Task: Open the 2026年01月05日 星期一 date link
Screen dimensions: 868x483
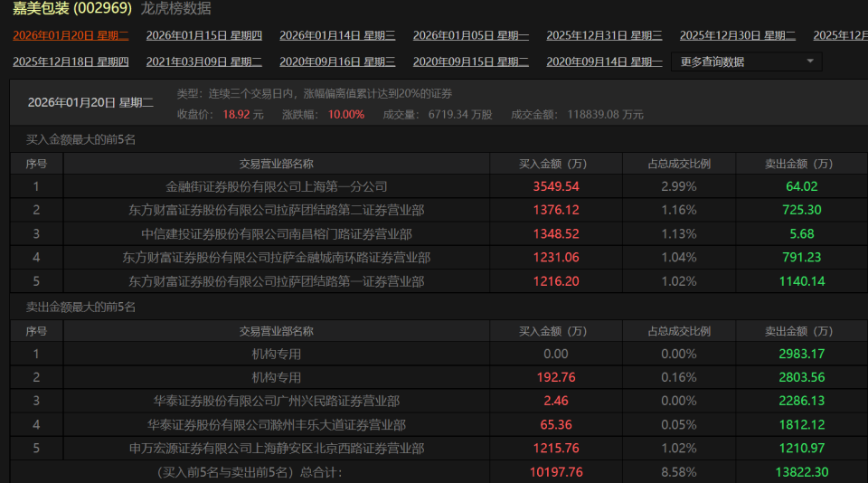Action: [x=471, y=35]
